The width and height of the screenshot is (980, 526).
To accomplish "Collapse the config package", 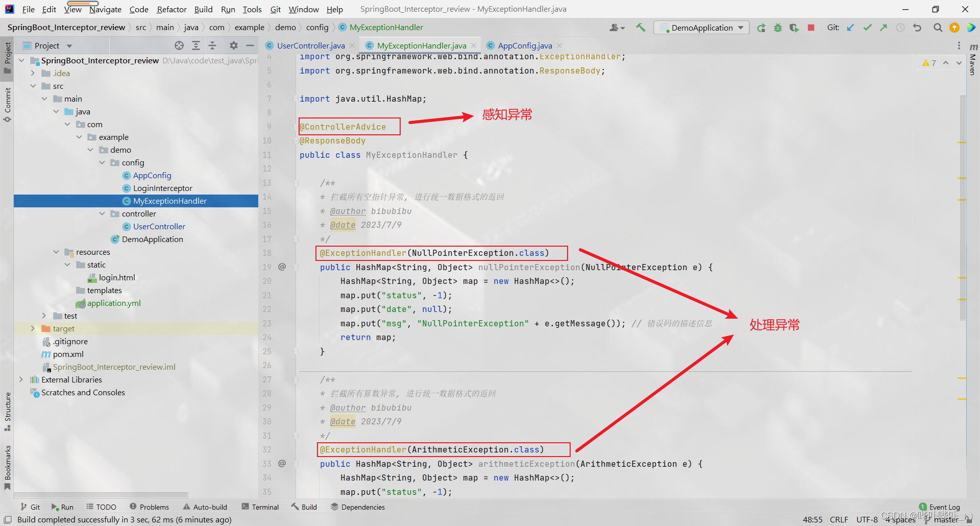I will [102, 162].
